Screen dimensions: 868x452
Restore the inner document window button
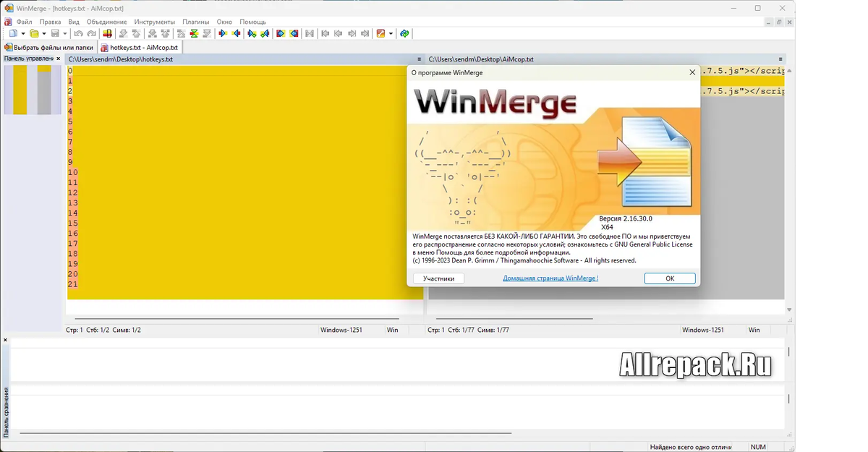tap(780, 22)
